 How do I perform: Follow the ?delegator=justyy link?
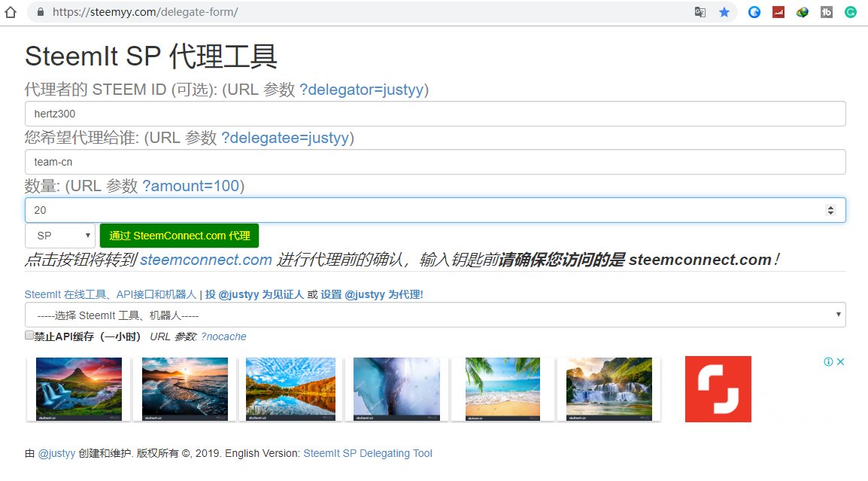click(362, 90)
